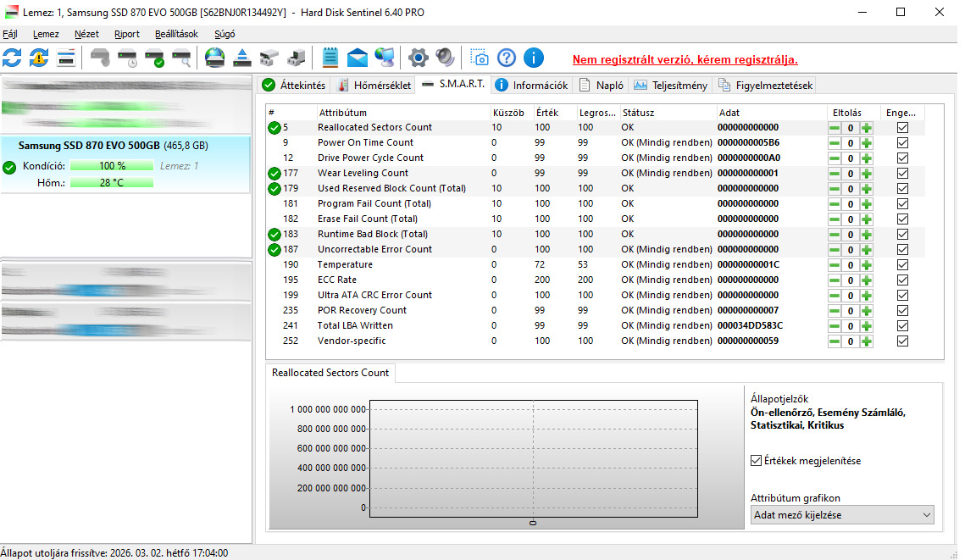Click the globe over disk icon

point(214,58)
